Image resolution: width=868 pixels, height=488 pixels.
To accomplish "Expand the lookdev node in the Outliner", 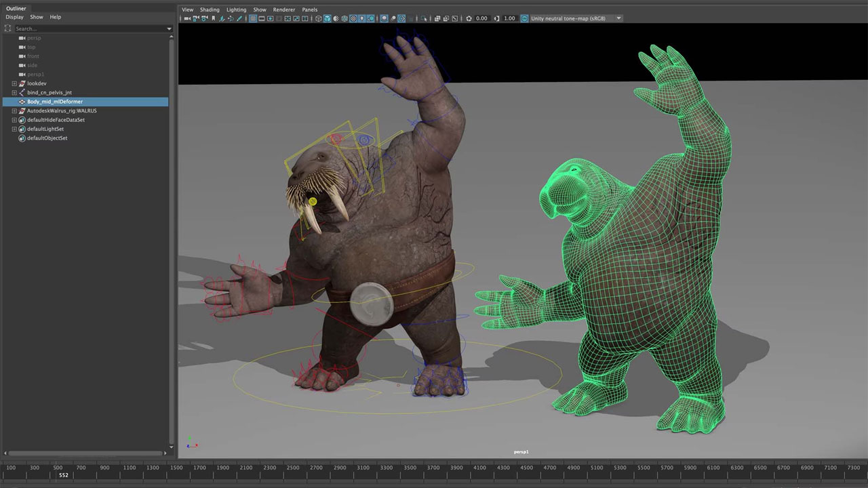I will [14, 83].
